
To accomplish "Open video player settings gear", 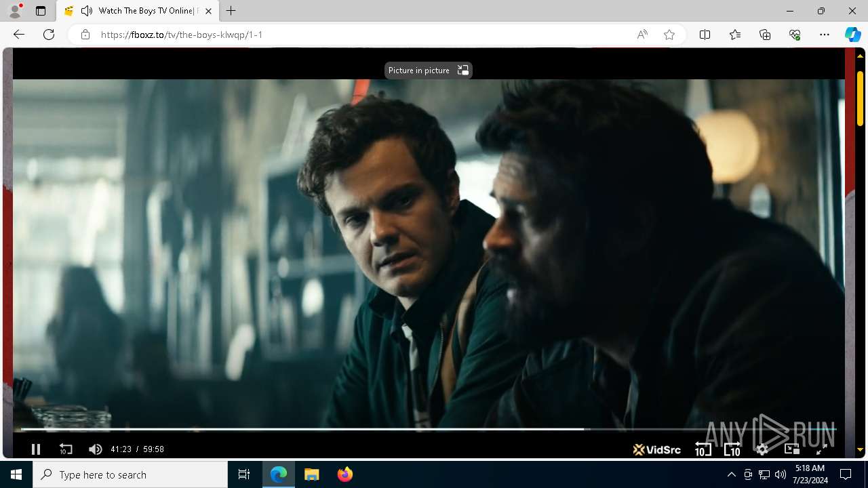I will [762, 449].
